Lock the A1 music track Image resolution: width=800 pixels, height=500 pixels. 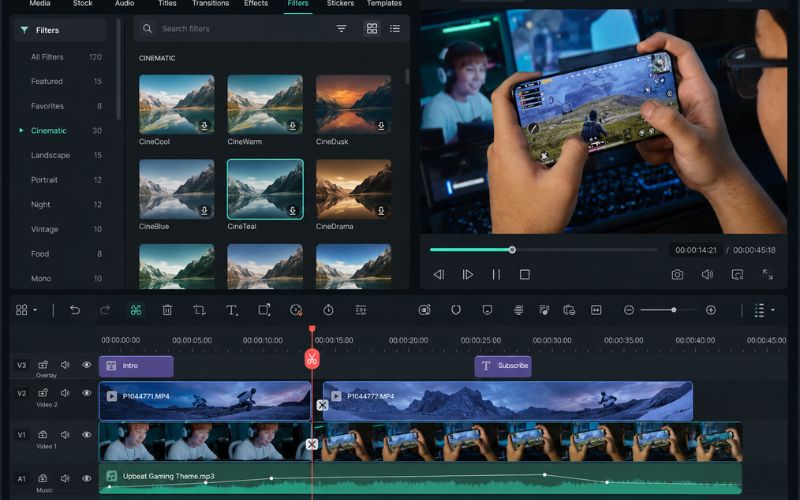[43, 479]
